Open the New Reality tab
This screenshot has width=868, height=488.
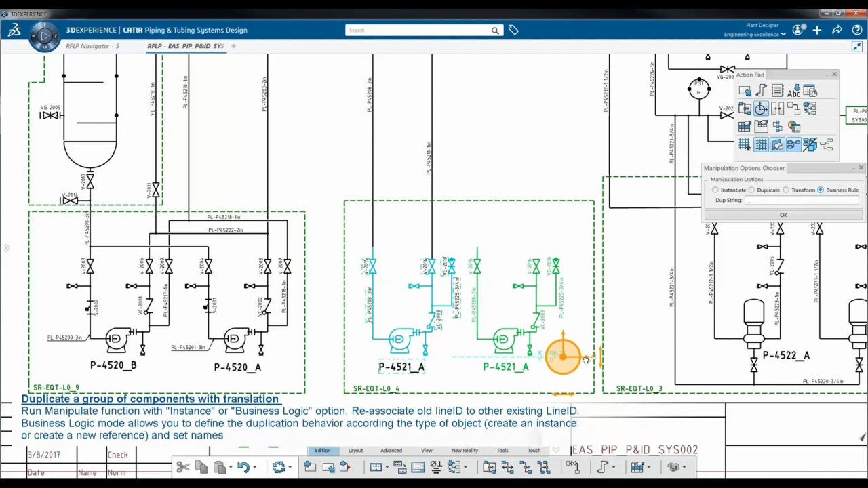click(465, 451)
